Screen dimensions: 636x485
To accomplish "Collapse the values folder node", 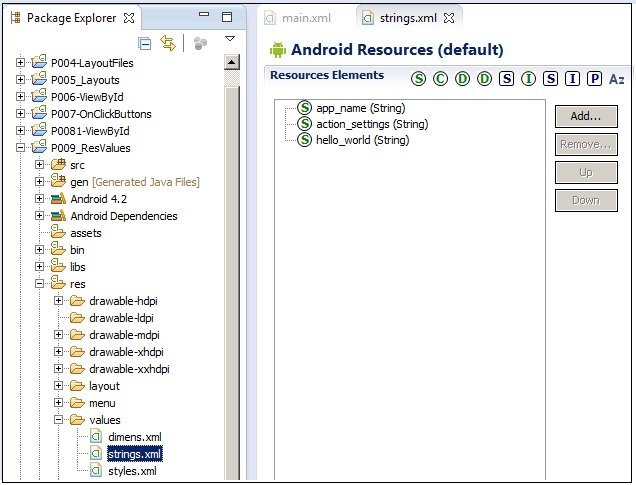I will coord(58,420).
